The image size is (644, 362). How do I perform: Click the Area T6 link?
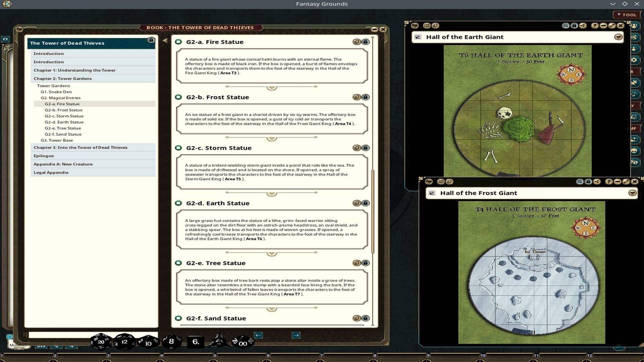pos(254,239)
